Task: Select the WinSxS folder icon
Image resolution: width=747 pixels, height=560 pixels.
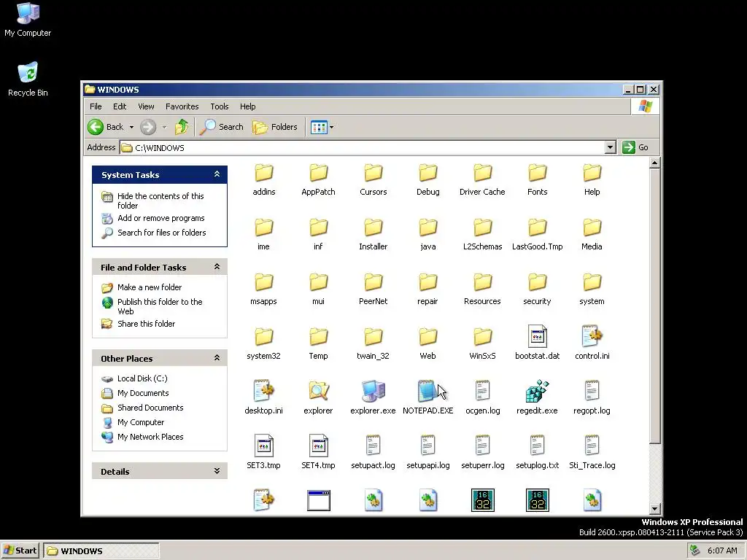Action: coord(483,336)
